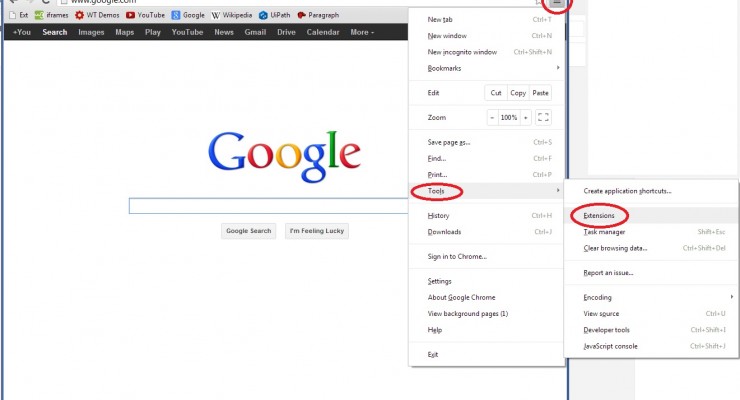Open the UiPath bookmark
Image resolution: width=740 pixels, height=400 pixels.
(x=269, y=16)
